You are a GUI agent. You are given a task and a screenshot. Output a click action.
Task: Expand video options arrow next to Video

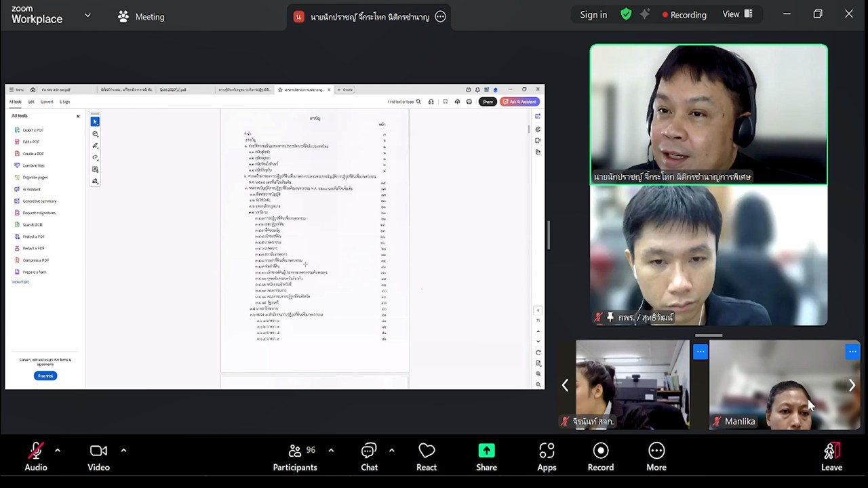[x=123, y=450]
